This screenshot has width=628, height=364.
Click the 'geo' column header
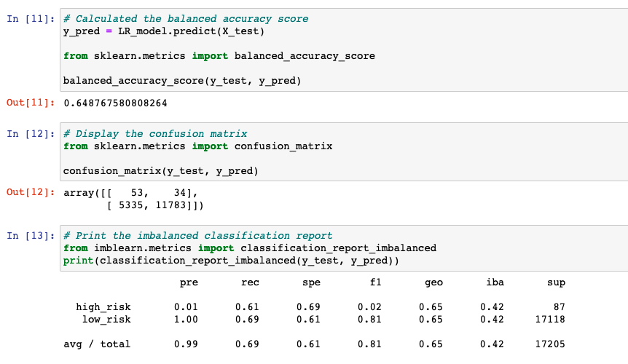click(433, 282)
